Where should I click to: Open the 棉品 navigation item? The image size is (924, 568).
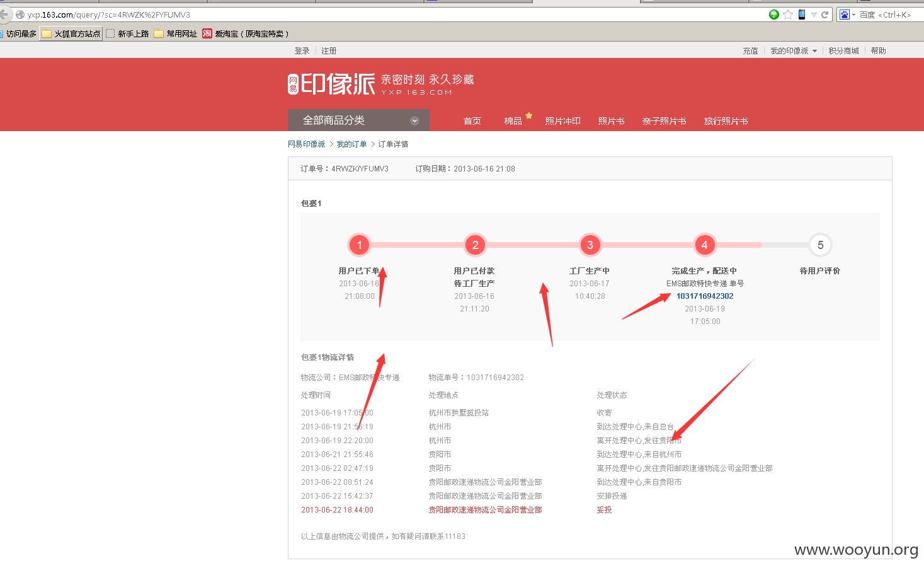pyautogui.click(x=513, y=121)
